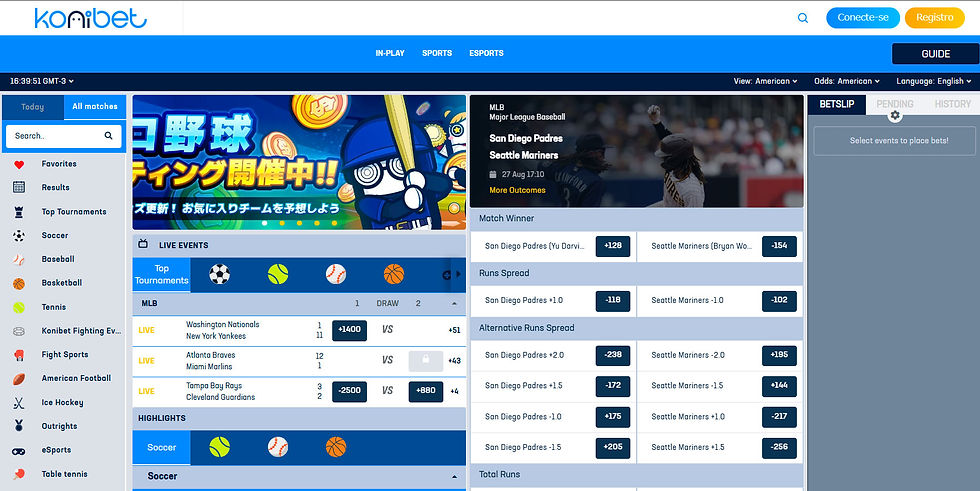Expand +4 markets for Rays vs Guardians
Screen dimensions: 980x491
pyautogui.click(x=454, y=392)
